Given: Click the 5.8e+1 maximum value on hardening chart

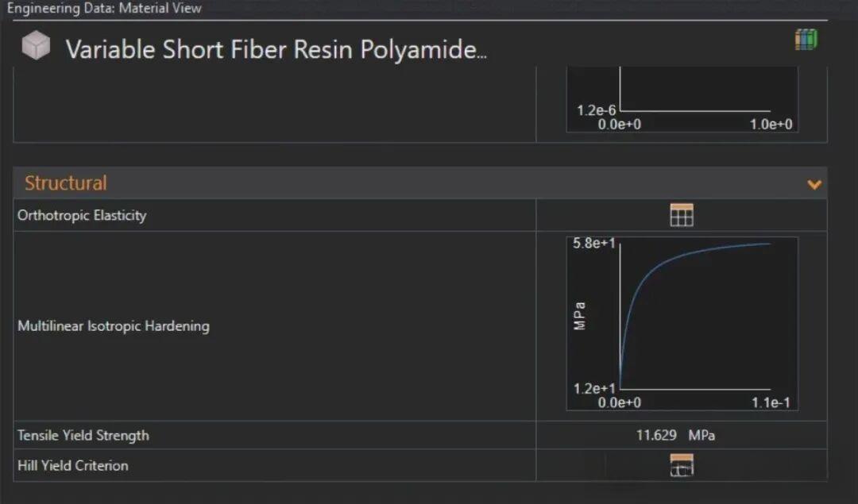Looking at the screenshot, I should pos(594,244).
